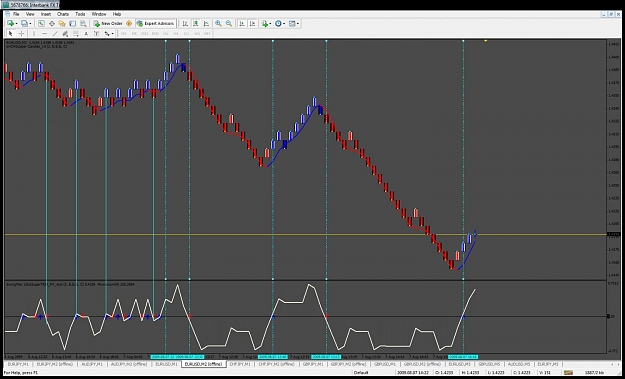The height and width of the screenshot is (379, 625).
Task: Click the yellow horizontal price line
Action: 305,235
